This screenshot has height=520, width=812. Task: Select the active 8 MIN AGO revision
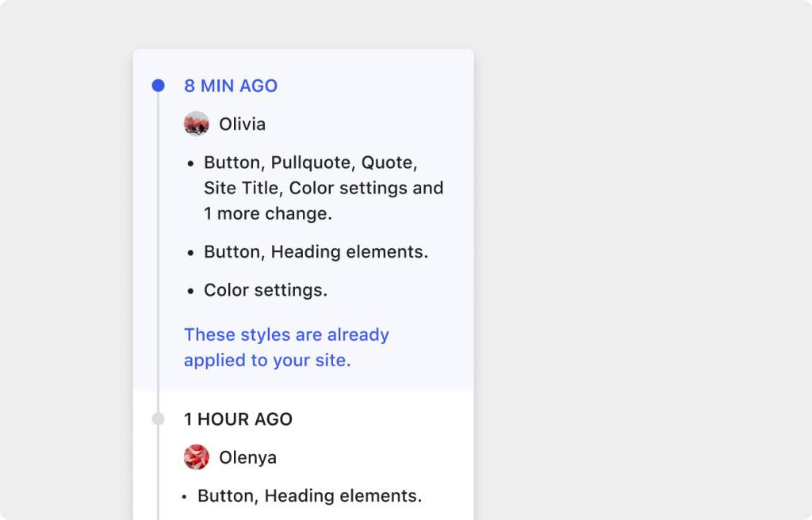(x=231, y=86)
